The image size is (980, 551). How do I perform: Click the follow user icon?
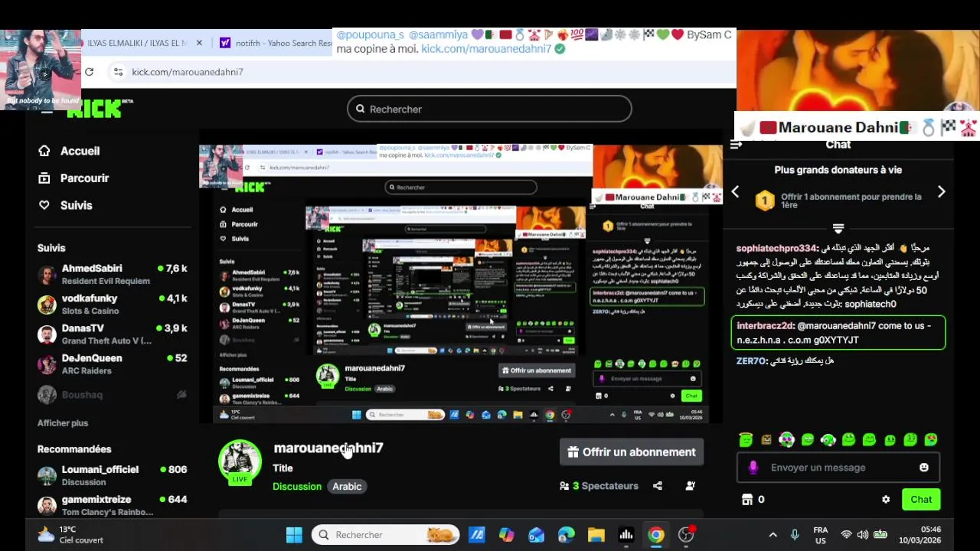click(691, 486)
